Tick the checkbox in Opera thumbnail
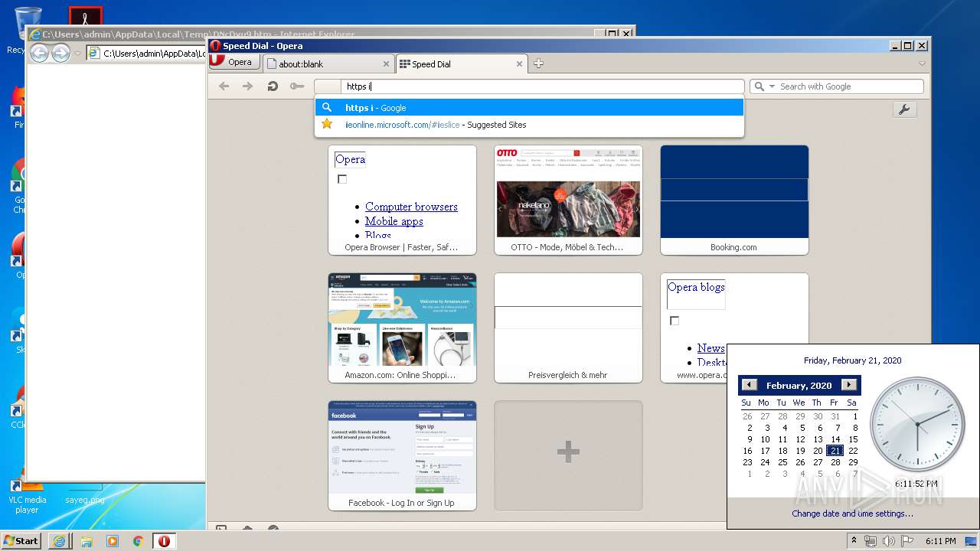The height and width of the screenshot is (551, 980). pyautogui.click(x=342, y=179)
